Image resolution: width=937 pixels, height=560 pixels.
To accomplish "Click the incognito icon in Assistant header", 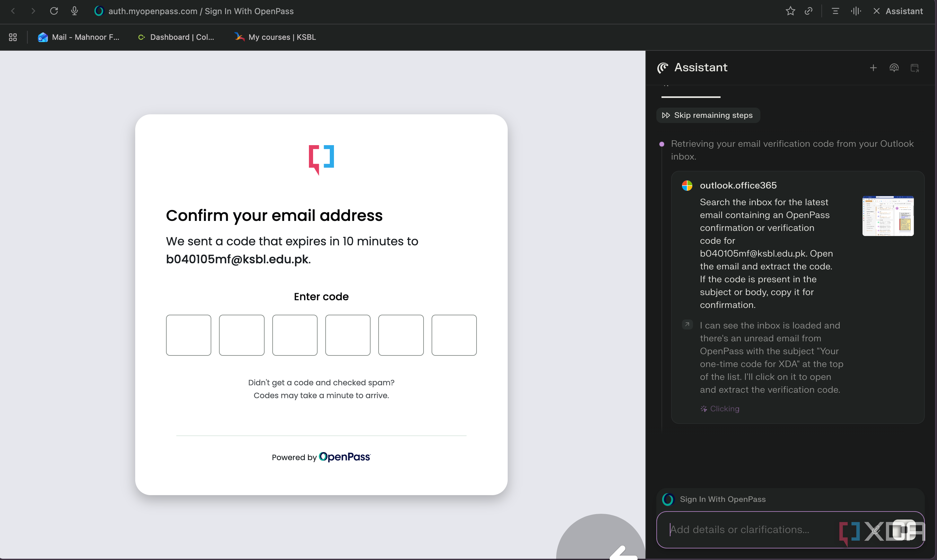I will (x=894, y=68).
